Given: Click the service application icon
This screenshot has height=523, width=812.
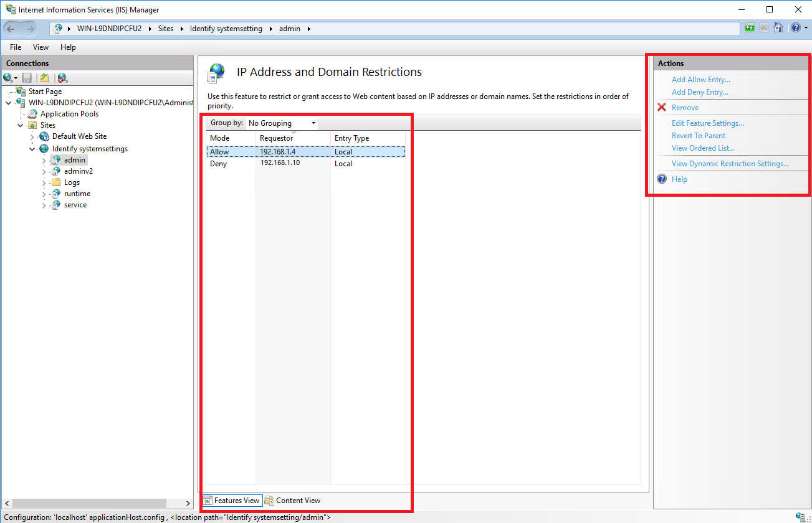Looking at the screenshot, I should pyautogui.click(x=57, y=205).
